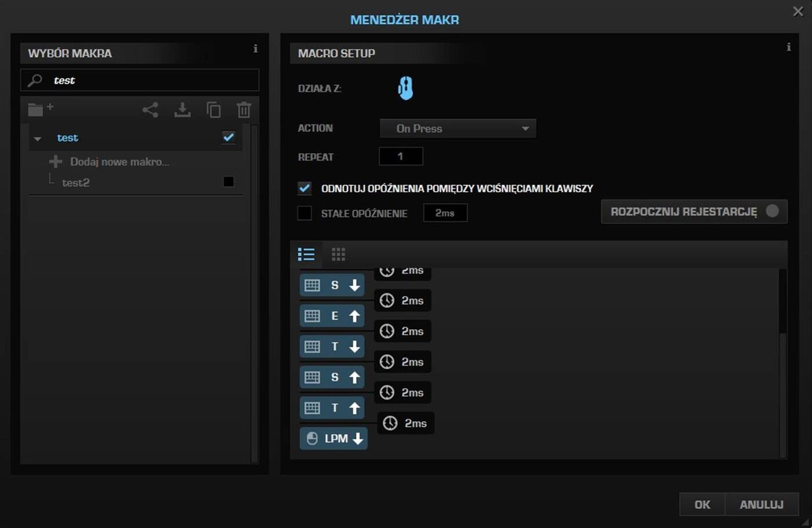Image resolution: width=812 pixels, height=528 pixels.
Task: Click the duplicate macro icon
Action: tap(213, 110)
